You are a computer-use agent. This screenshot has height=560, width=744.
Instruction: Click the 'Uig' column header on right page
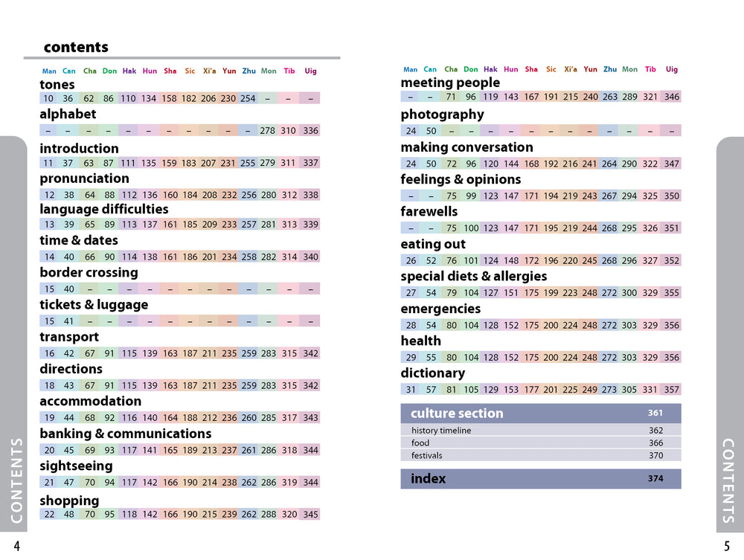(x=671, y=70)
